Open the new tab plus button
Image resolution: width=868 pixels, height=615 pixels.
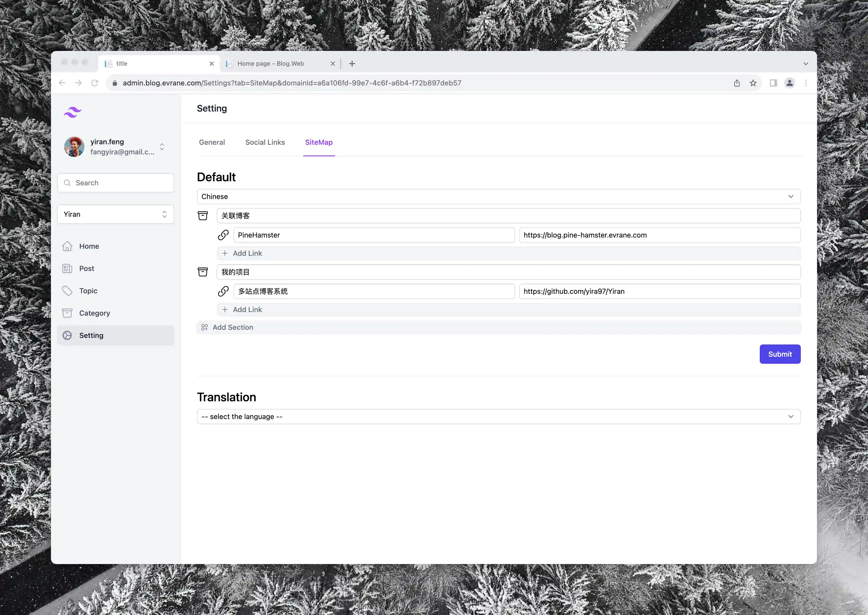click(352, 64)
